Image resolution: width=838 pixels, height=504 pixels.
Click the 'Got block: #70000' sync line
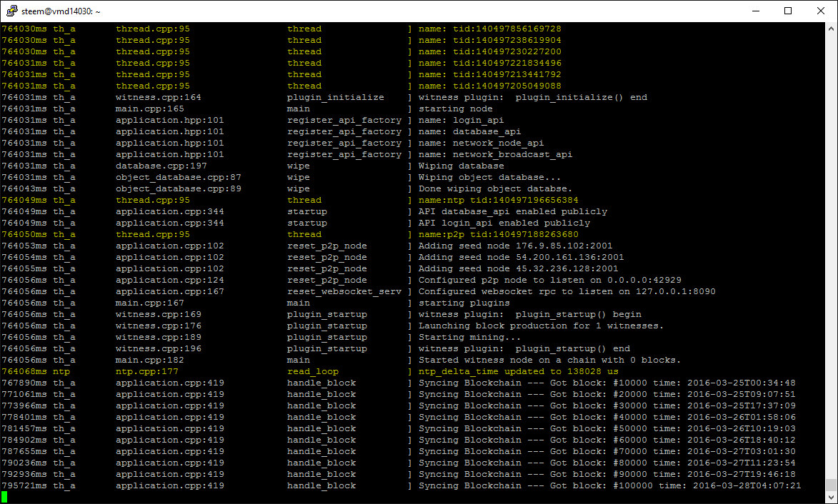pyautogui.click(x=607, y=452)
